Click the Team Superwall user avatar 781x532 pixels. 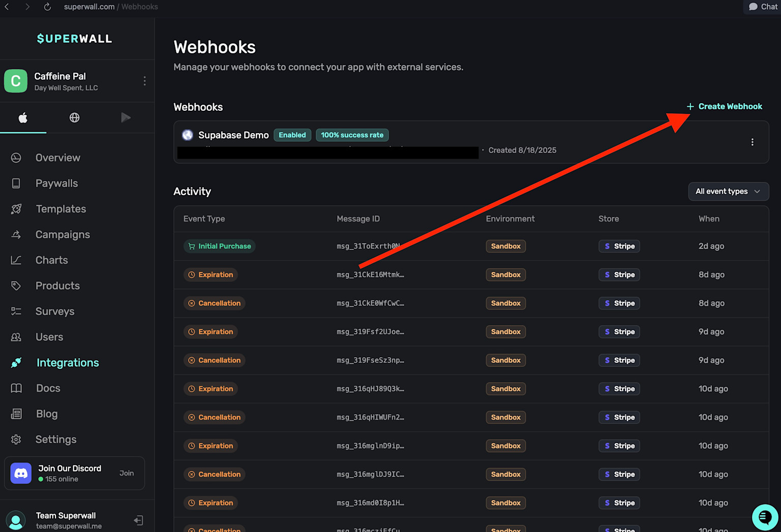(16, 521)
